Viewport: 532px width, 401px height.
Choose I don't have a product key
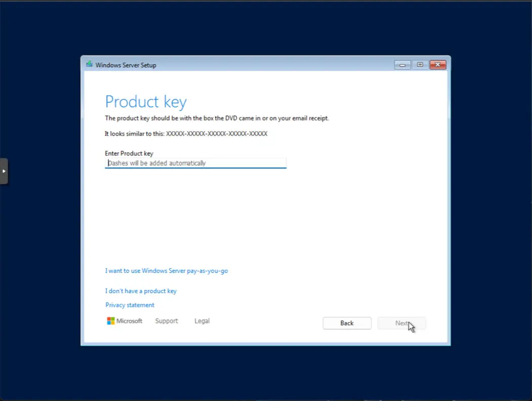141,291
